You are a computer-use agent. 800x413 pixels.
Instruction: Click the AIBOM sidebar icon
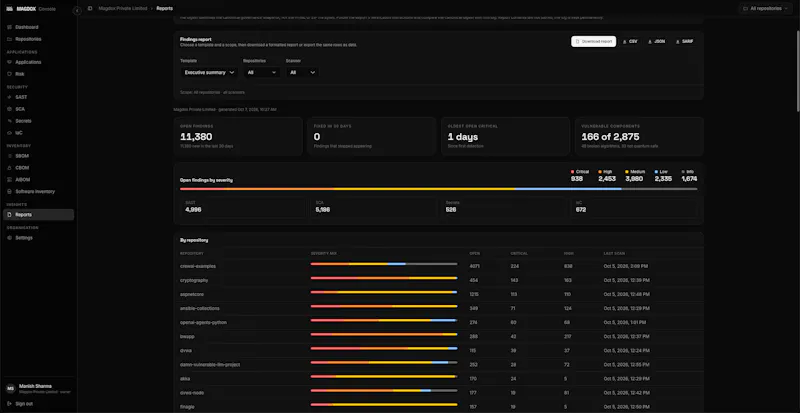[10, 180]
